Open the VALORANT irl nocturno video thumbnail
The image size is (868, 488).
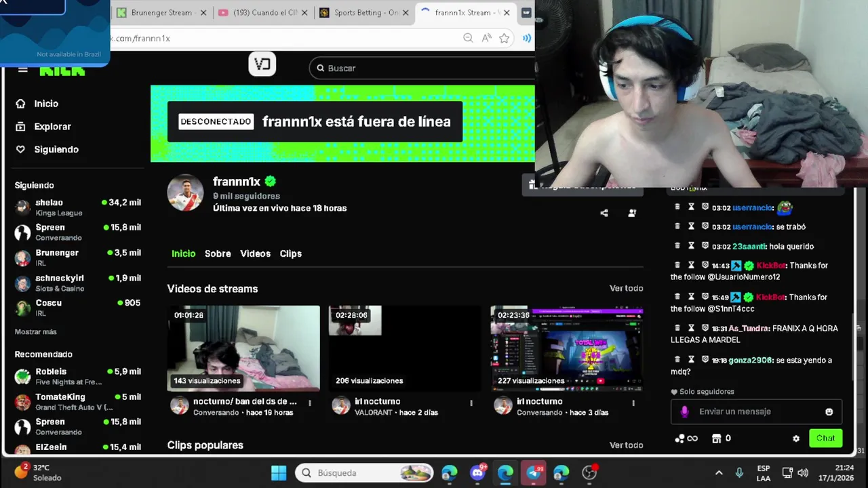pos(405,348)
